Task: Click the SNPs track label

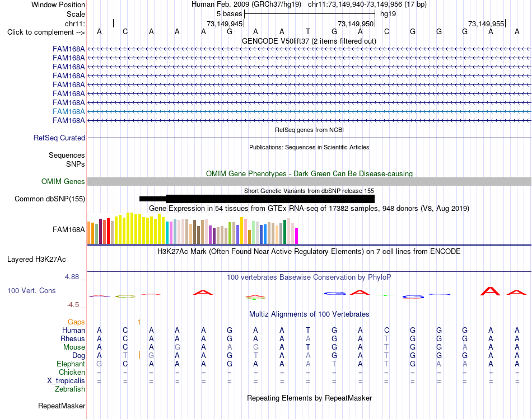Action: pos(76,164)
